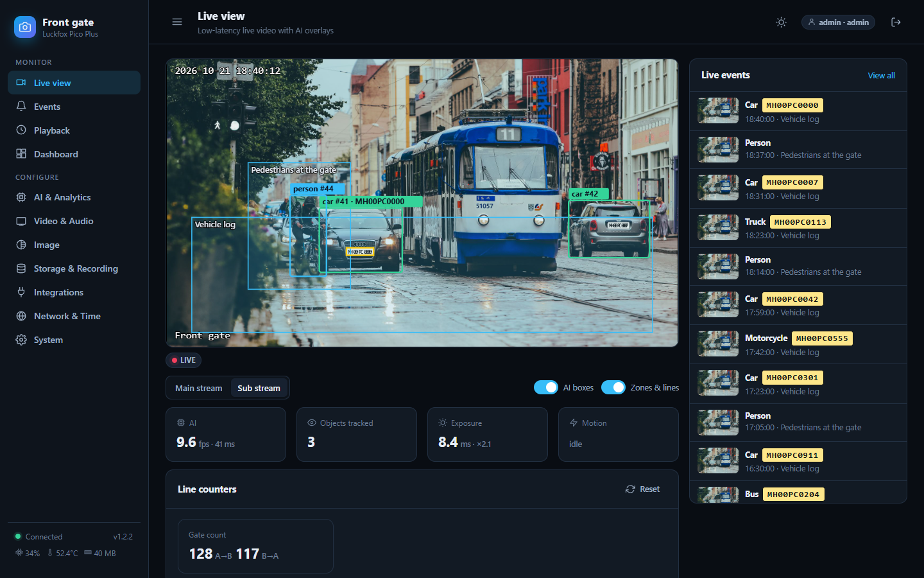The image size is (924, 578).
Task: Open the Truck MH00PC0113 event thumbnail
Action: click(718, 228)
